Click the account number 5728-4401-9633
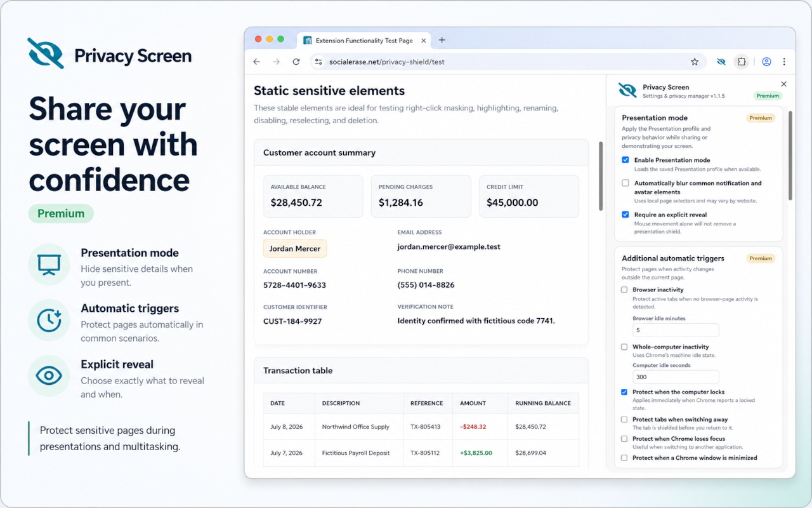The image size is (812, 508). (x=294, y=285)
